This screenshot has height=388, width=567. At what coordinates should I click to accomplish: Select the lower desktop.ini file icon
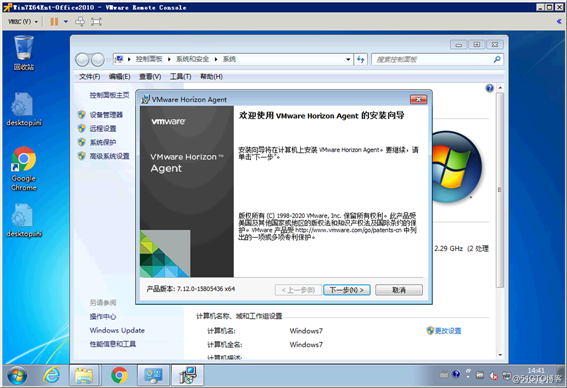[24, 220]
